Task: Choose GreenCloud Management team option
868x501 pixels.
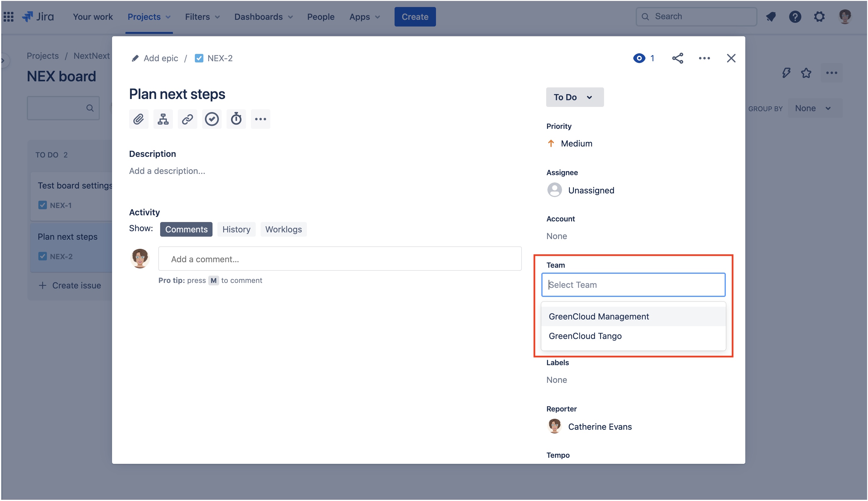Action: 599,316
